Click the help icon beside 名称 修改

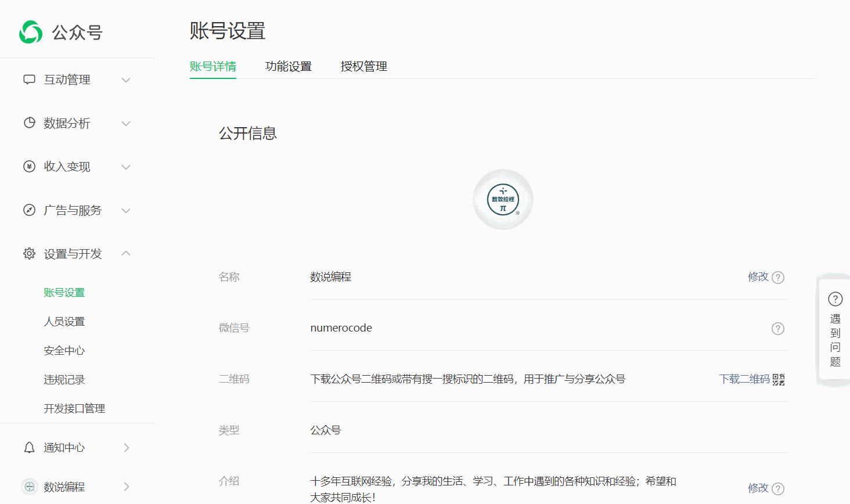pyautogui.click(x=778, y=278)
